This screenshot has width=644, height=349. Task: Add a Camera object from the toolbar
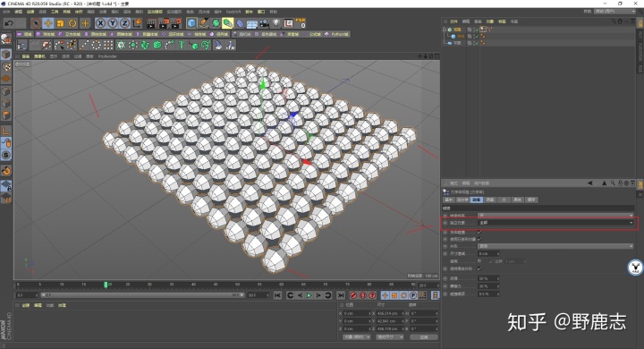[264, 23]
